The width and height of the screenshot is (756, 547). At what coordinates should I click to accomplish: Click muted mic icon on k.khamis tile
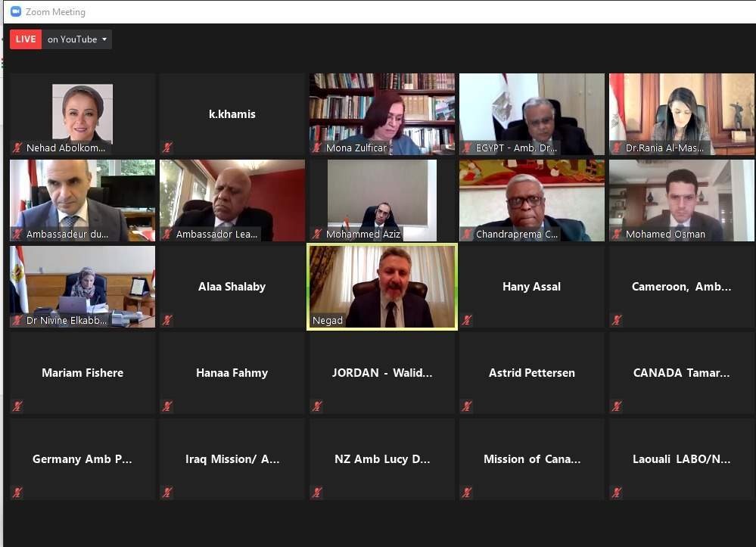coord(167,148)
